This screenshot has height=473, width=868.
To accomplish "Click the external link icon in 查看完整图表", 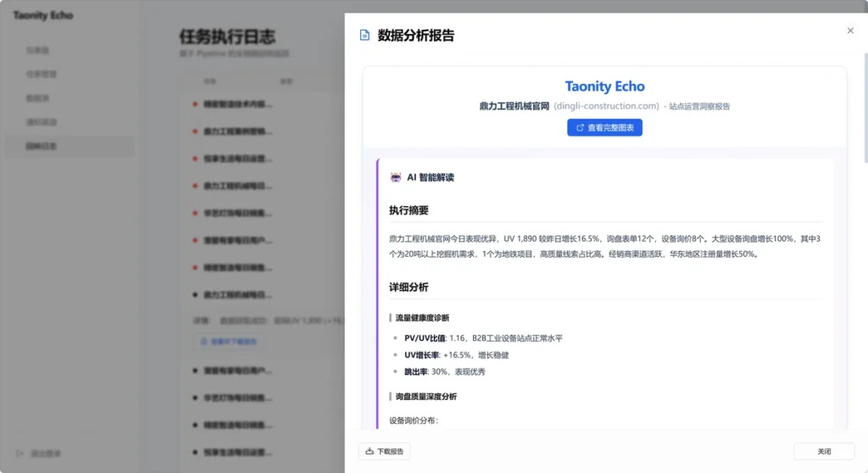I will tap(580, 127).
